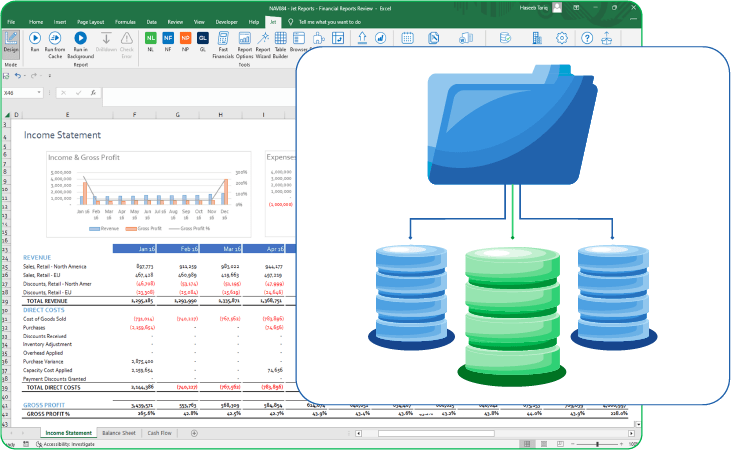Expand the Undo history dropdown

[x=25, y=76]
